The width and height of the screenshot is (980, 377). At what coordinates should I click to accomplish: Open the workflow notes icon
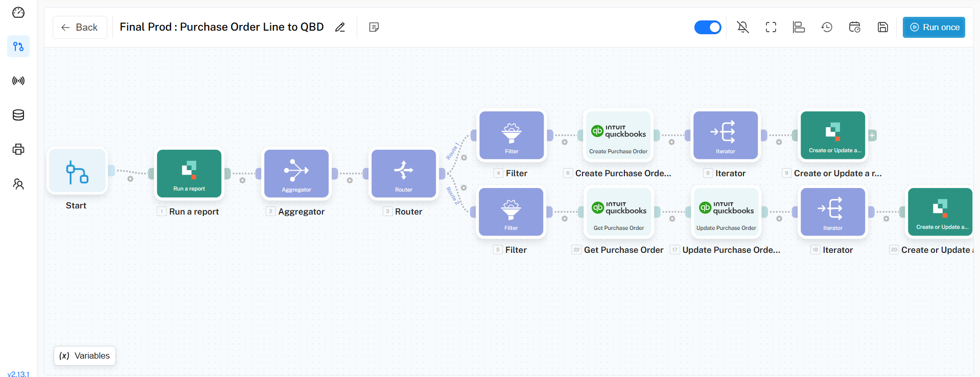pos(374,27)
